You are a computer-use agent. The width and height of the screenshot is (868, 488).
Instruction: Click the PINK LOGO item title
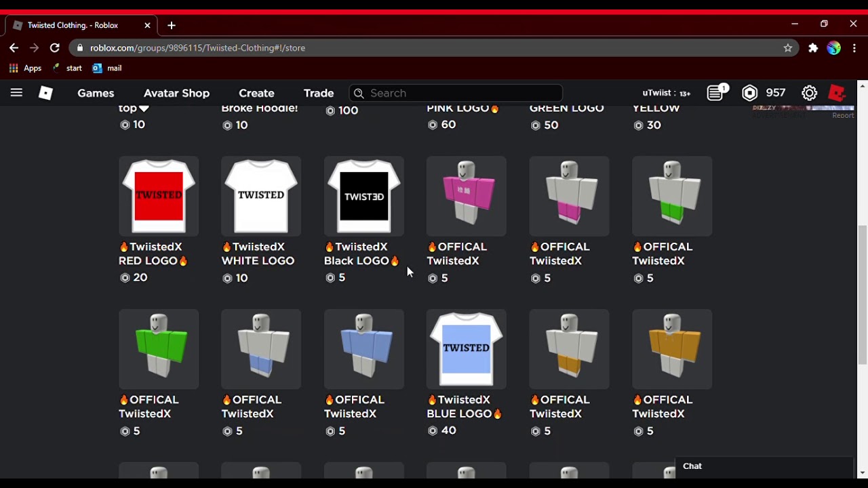463,108
